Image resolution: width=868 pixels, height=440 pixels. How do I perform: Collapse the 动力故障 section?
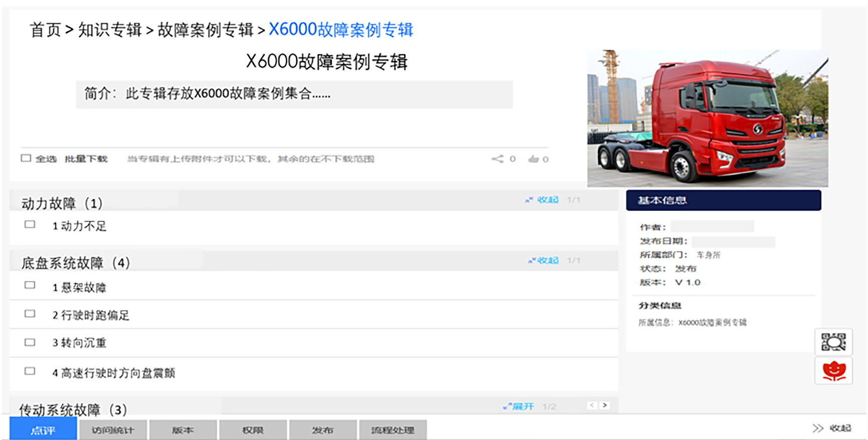pyautogui.click(x=542, y=200)
